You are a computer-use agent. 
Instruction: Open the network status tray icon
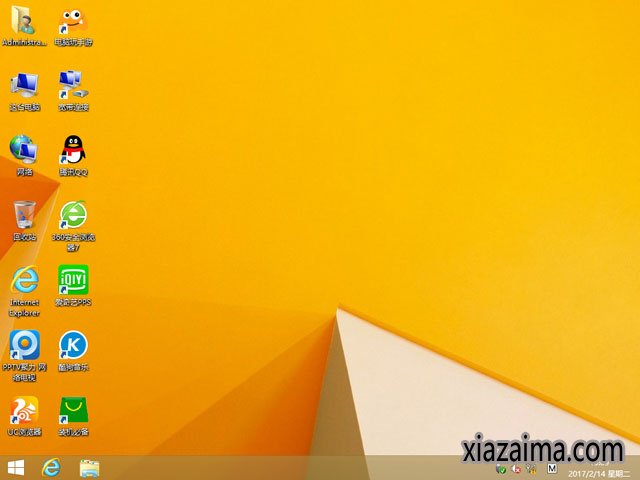(531, 469)
